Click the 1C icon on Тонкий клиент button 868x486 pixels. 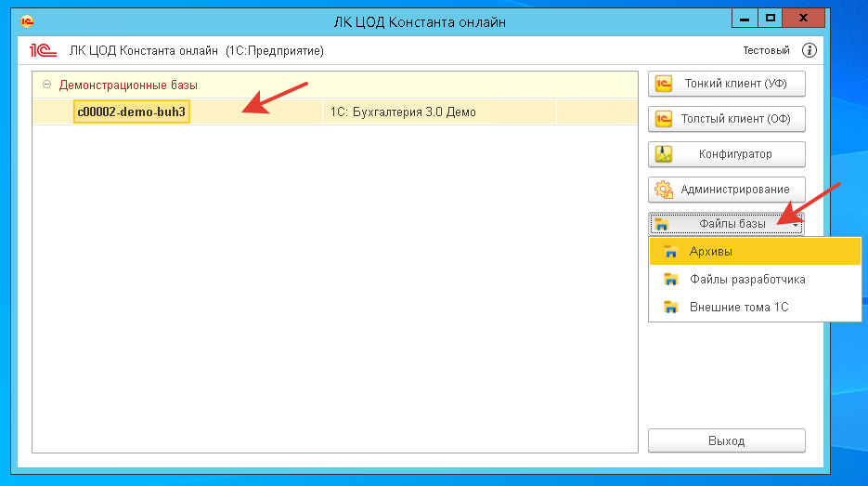click(x=664, y=84)
